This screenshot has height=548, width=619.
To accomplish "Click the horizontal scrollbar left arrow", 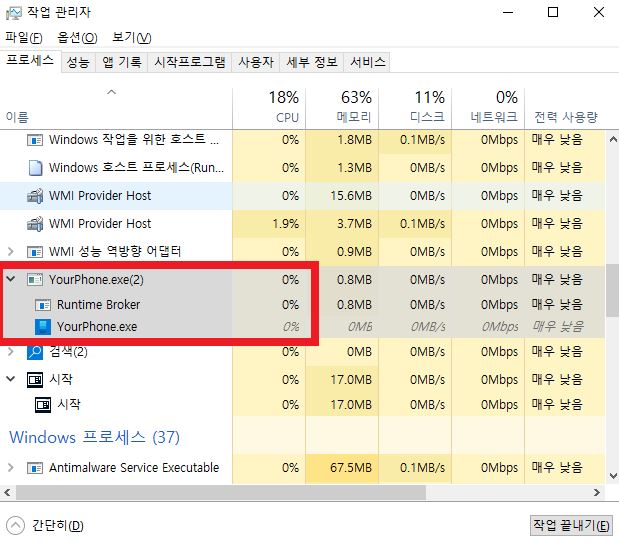I will point(7,492).
